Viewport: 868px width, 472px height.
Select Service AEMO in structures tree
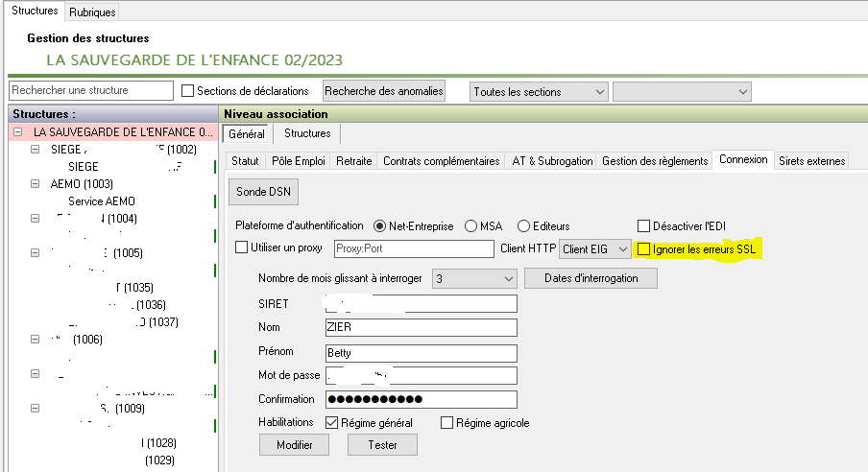[101, 201]
